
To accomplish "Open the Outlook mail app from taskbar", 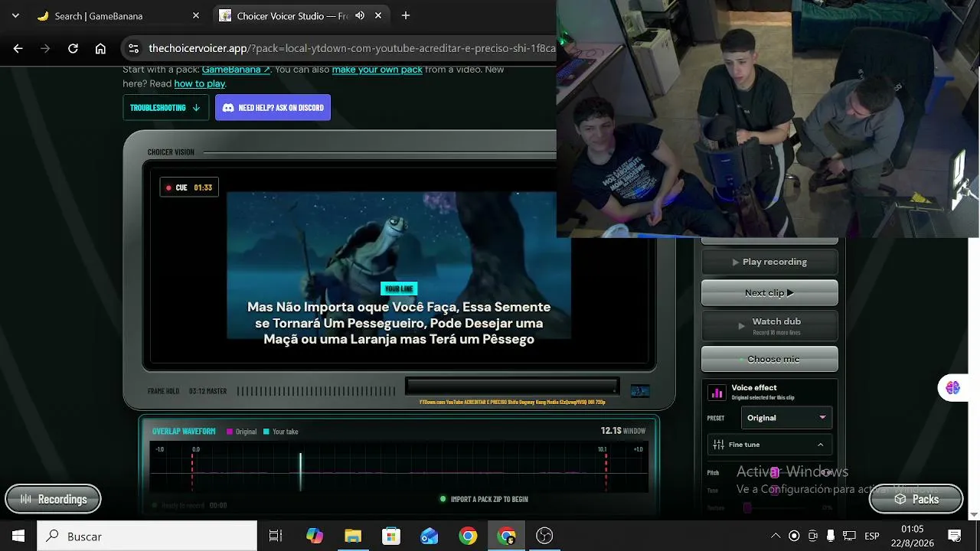I will coord(430,536).
